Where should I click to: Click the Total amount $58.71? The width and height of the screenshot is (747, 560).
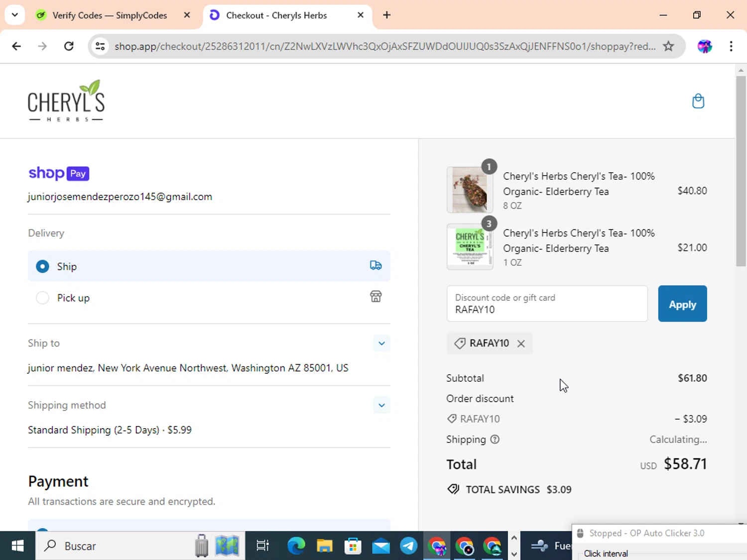click(685, 464)
